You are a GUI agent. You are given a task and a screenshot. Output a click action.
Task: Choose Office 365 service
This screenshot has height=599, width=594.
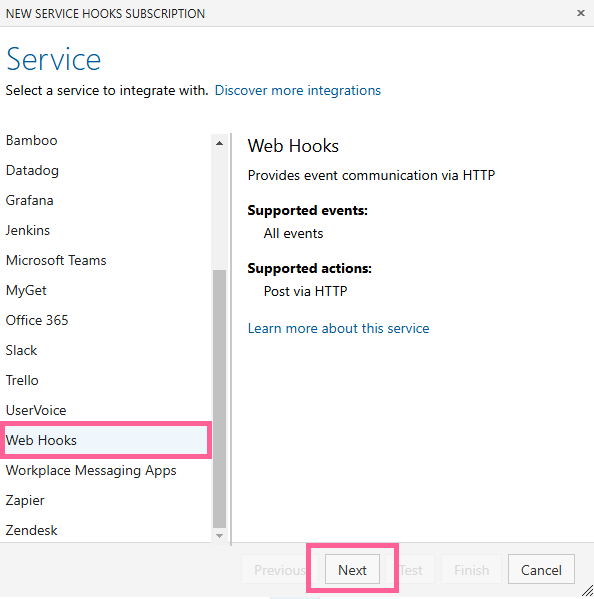click(105, 320)
